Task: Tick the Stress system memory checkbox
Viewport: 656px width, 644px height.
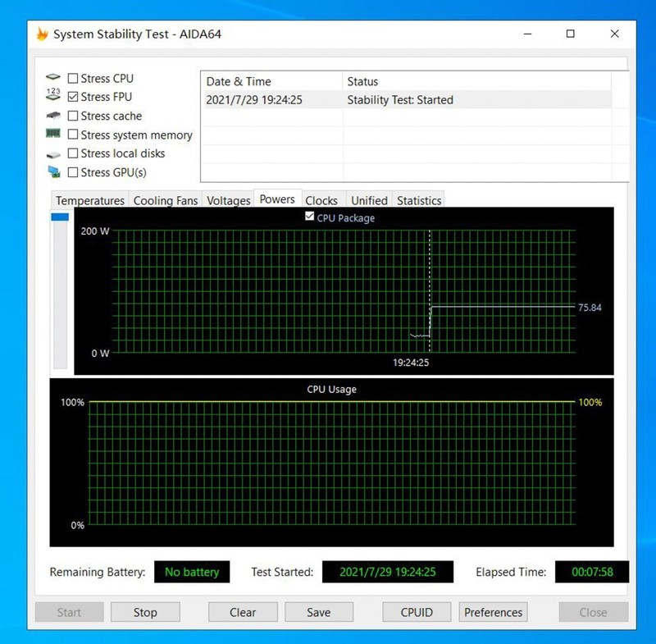Action: pos(73,135)
